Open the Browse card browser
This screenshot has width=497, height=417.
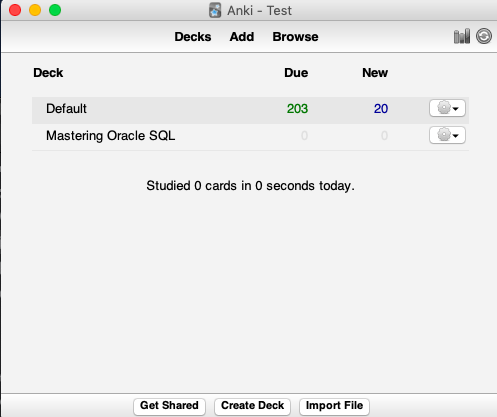[x=295, y=37]
